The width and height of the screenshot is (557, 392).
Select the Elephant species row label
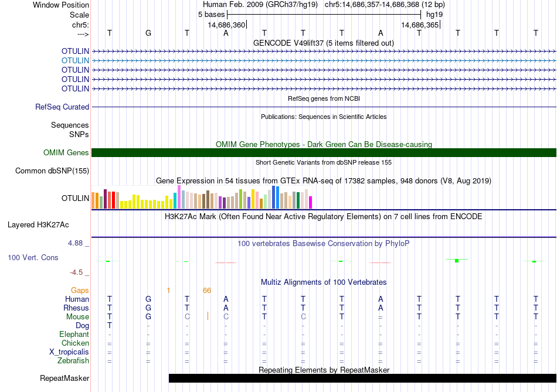(74, 334)
